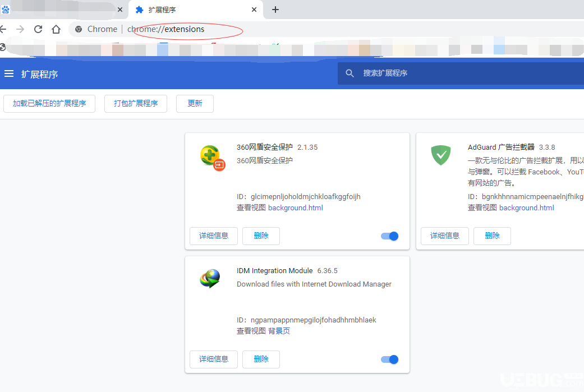Click the AdGuard version 3.3.8
This screenshot has width=584, height=392.
coord(547,147)
